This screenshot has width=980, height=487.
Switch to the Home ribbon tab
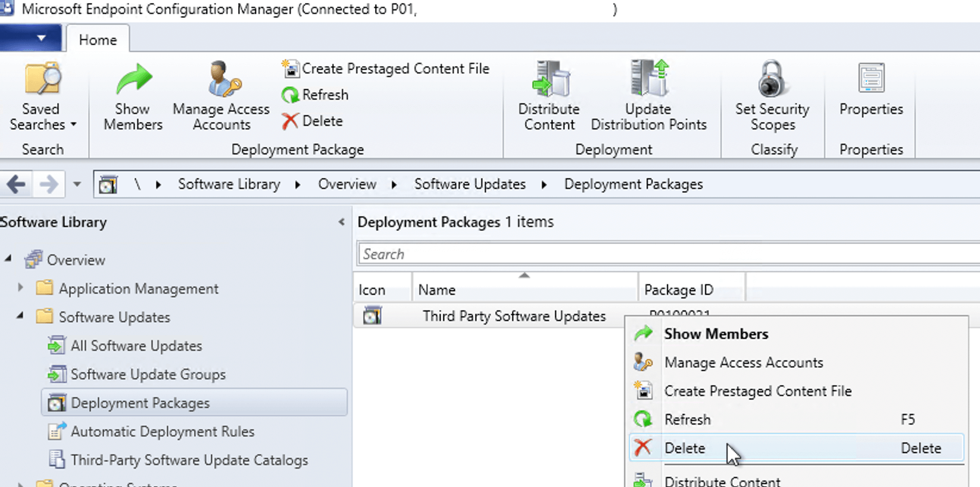(x=98, y=40)
